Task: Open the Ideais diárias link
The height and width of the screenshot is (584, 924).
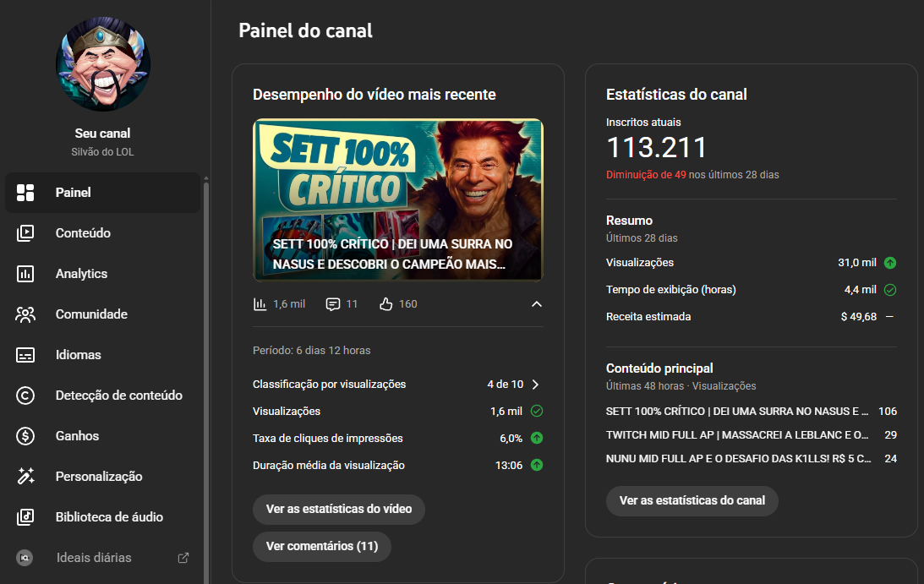Action: click(x=102, y=558)
